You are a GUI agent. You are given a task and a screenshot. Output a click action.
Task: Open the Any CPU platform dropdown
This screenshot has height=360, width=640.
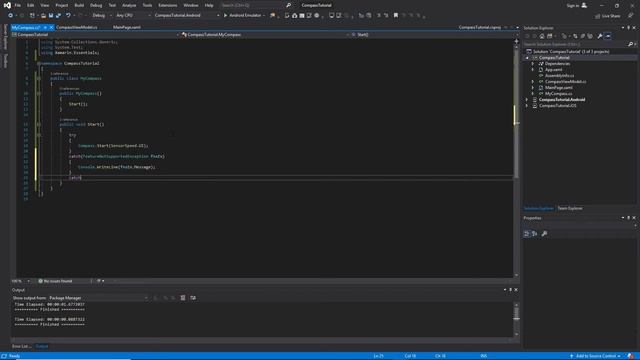[x=133, y=16]
